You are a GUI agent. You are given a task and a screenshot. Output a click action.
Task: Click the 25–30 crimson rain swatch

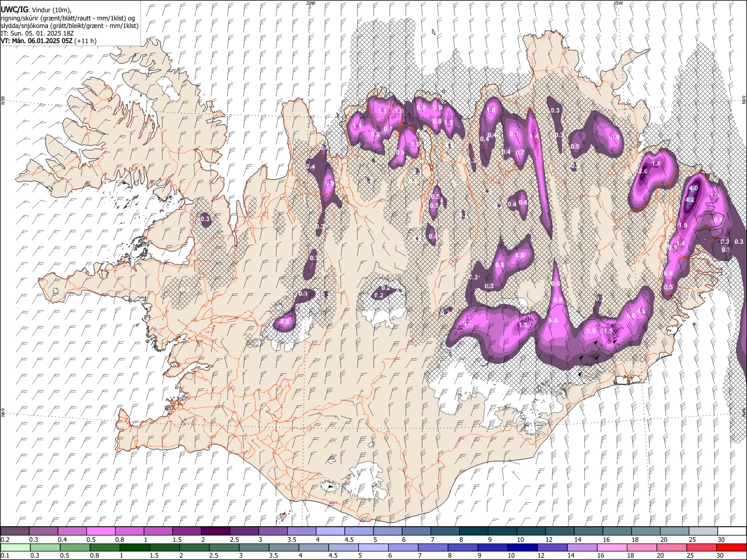click(x=701, y=547)
